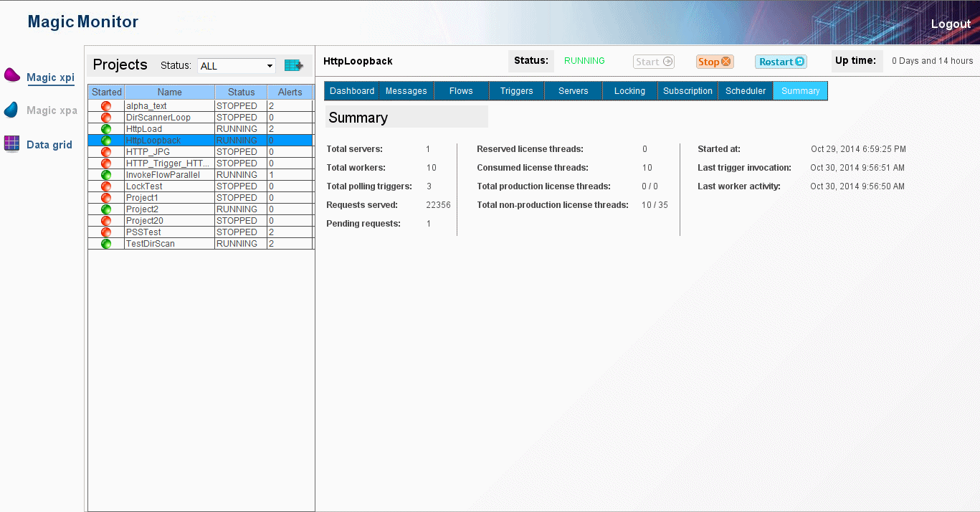
Task: Select the DirScannerLoop project name
Action: pyautogui.click(x=158, y=118)
